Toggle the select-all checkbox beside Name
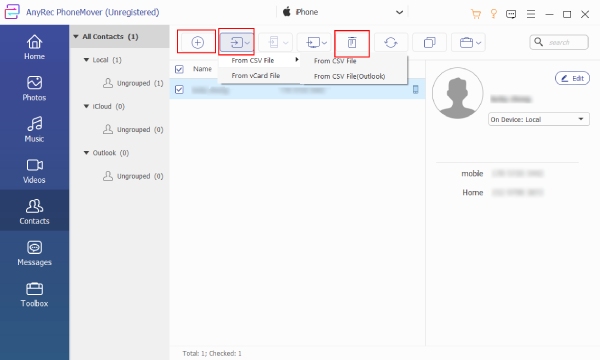Viewport: 600px width, 360px height. tap(179, 69)
